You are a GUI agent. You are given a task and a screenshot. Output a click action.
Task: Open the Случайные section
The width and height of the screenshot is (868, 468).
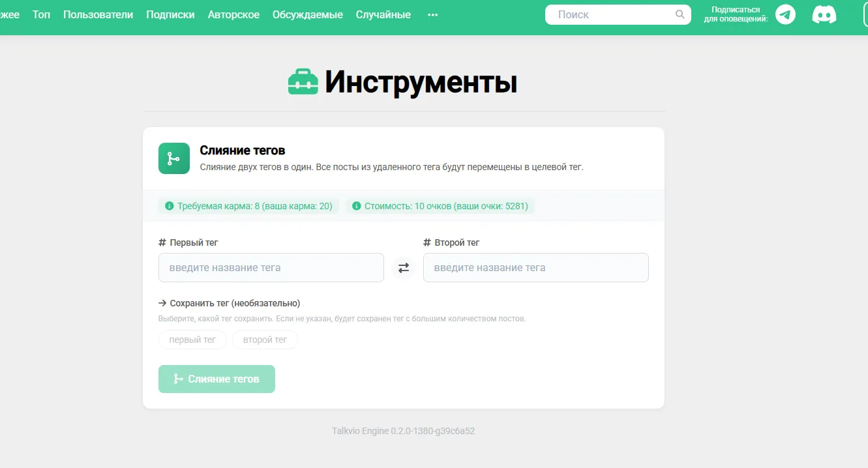point(383,14)
